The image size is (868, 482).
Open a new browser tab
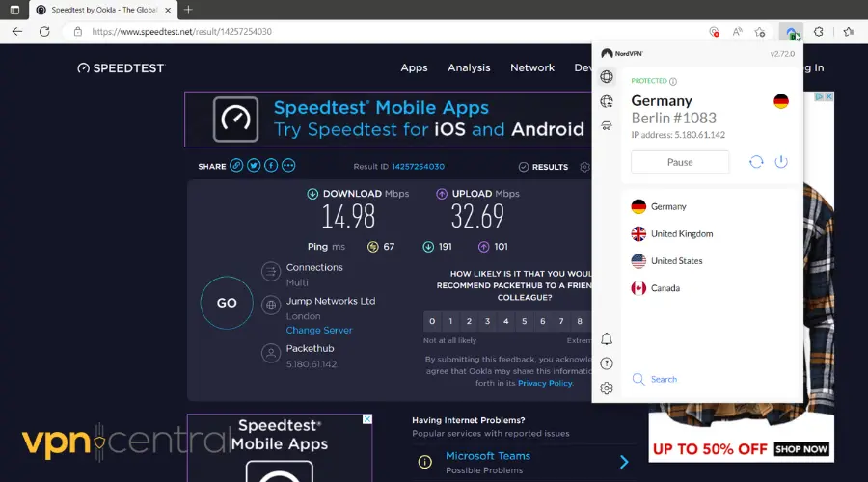pos(188,10)
